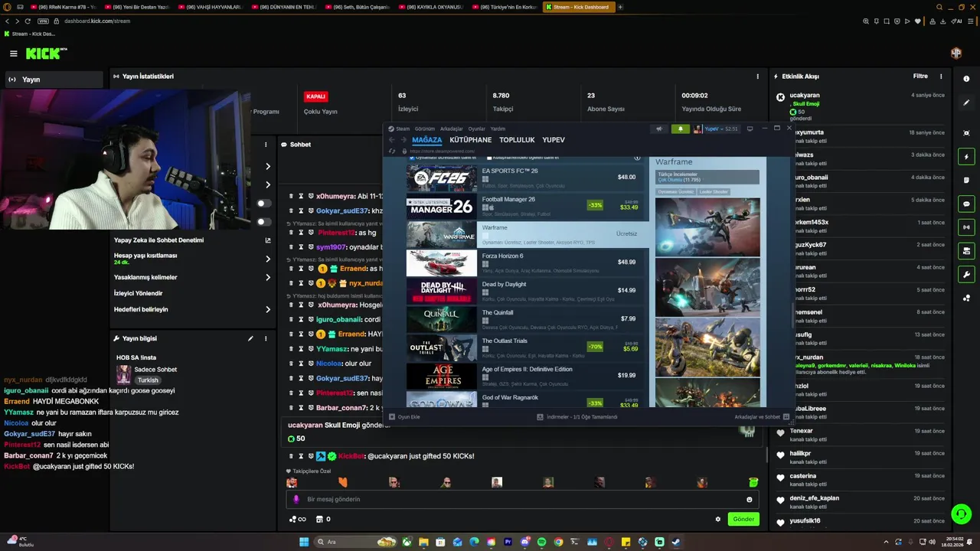Click the green emote at end of emote row
This screenshot has width=980, height=551.
pyautogui.click(x=753, y=482)
